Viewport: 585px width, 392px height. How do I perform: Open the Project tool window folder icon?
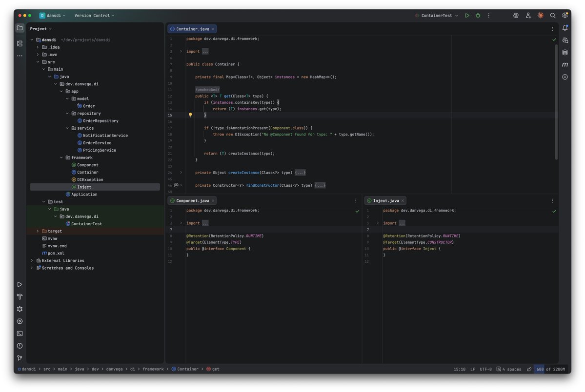pos(20,28)
